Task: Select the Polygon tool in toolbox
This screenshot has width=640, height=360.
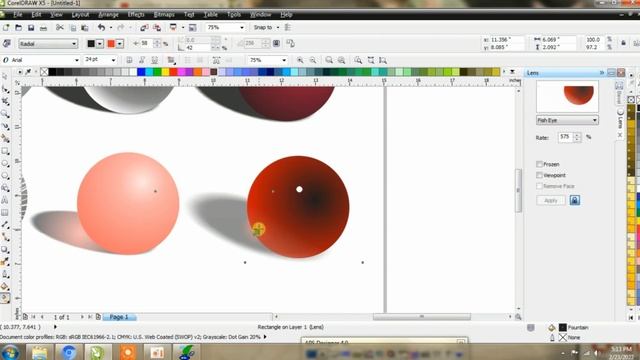Action: 5,176
